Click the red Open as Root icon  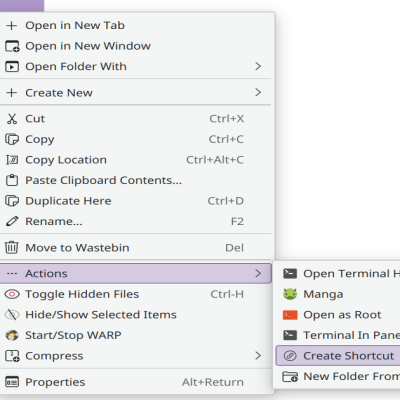click(x=290, y=315)
